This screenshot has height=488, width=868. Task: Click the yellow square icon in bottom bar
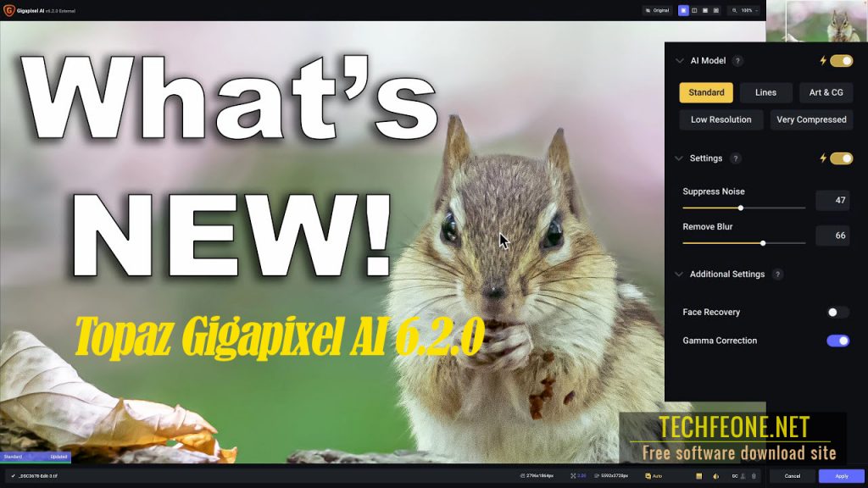[698, 476]
